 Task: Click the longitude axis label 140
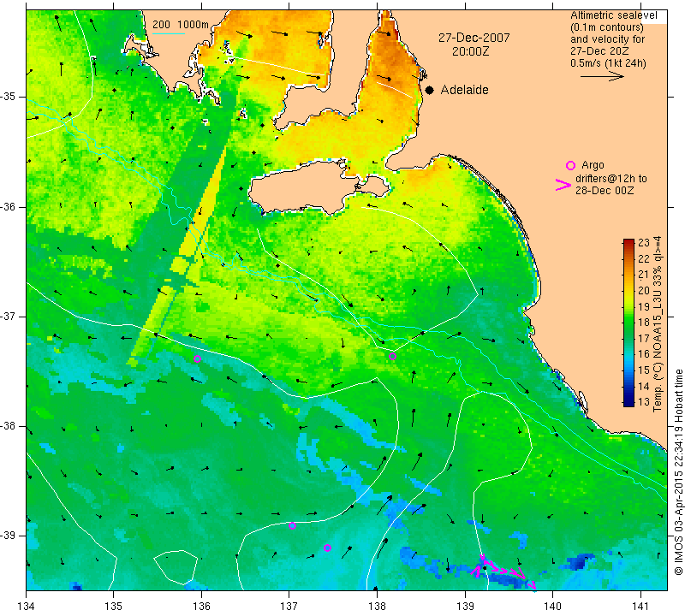pyautogui.click(x=552, y=606)
